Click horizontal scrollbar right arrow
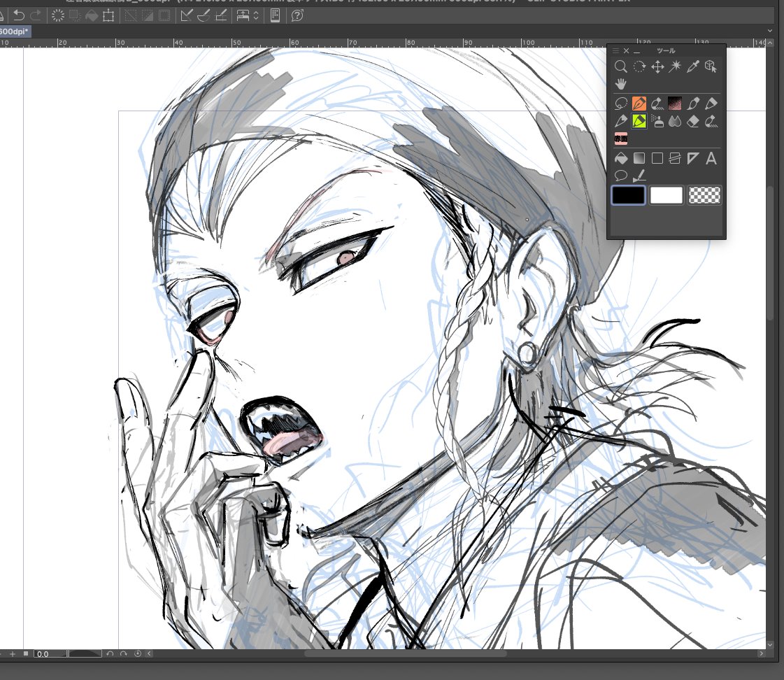784x680 pixels. tap(761, 653)
